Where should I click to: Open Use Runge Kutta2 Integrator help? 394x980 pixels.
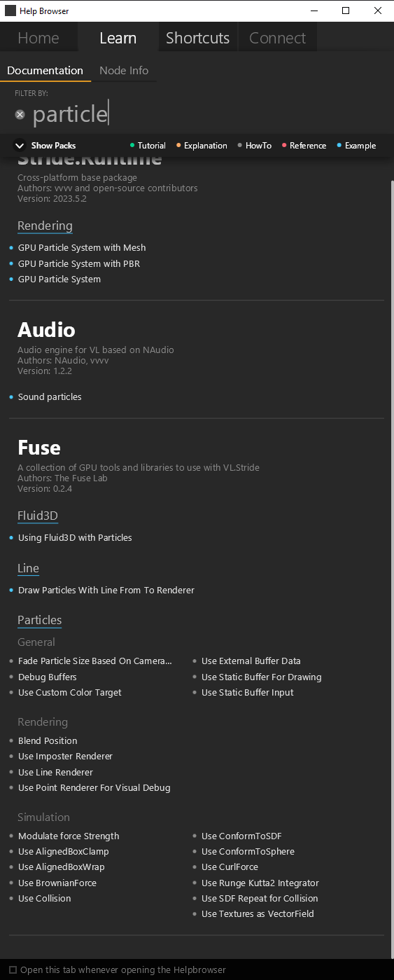click(x=260, y=883)
